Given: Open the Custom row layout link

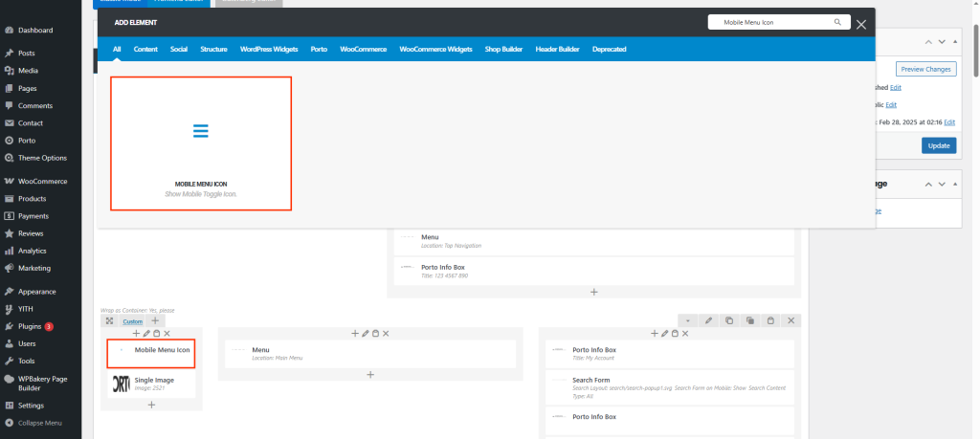Looking at the screenshot, I should (133, 321).
